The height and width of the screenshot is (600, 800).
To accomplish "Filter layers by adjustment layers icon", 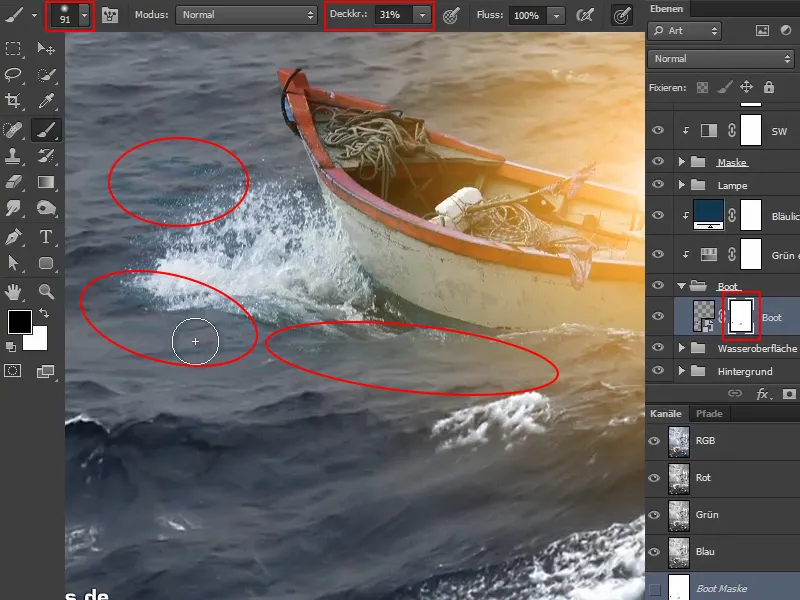I will (786, 31).
